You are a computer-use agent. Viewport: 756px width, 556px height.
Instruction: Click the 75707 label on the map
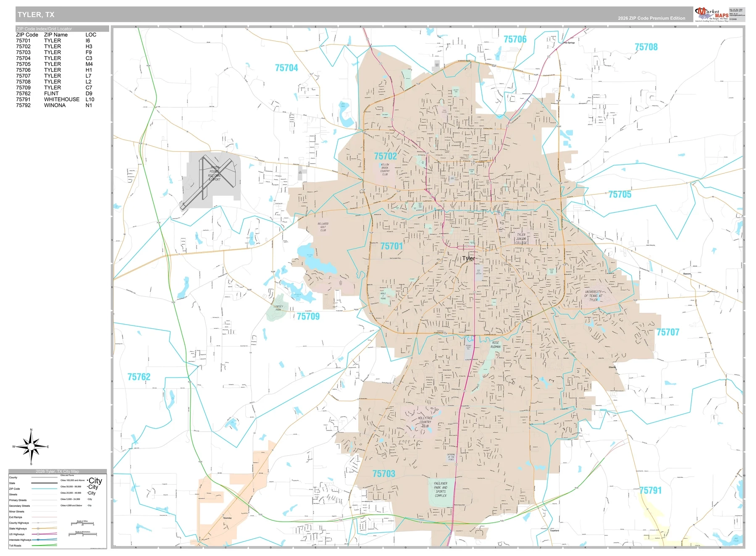[x=668, y=332]
